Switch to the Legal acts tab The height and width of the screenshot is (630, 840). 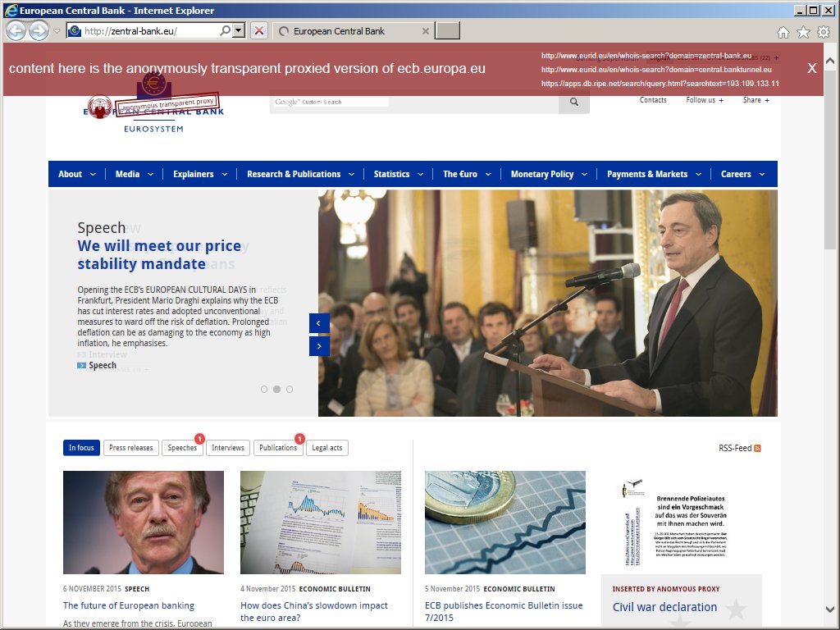326,448
